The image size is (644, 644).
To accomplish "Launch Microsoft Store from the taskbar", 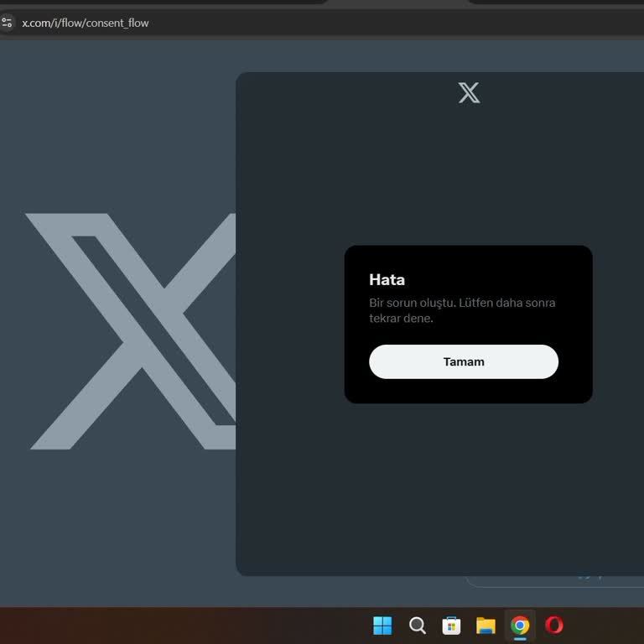I will tap(451, 625).
